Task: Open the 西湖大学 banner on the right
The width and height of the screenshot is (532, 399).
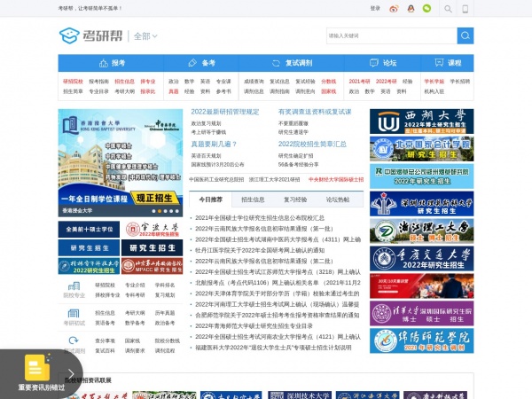Action: (x=422, y=121)
